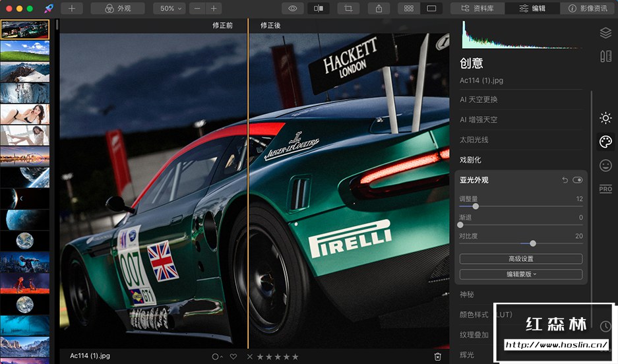Click the 高级设置 button
618x364 pixels.
[520, 258]
